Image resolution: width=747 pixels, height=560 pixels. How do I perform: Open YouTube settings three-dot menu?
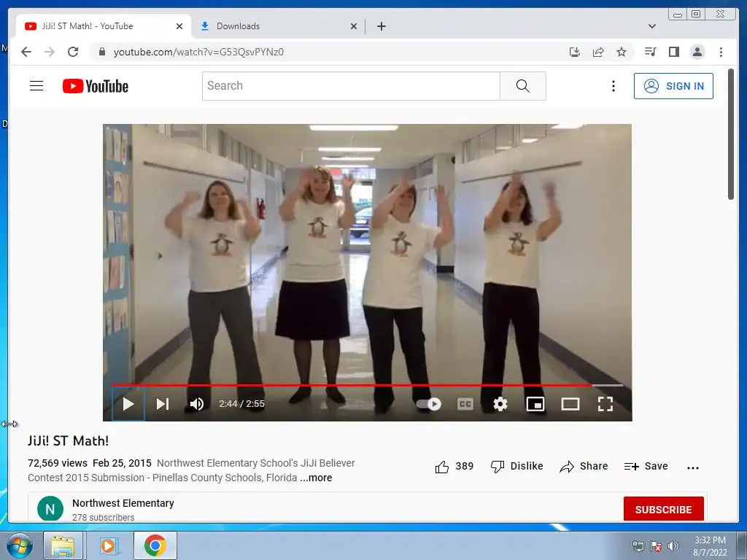pos(613,86)
